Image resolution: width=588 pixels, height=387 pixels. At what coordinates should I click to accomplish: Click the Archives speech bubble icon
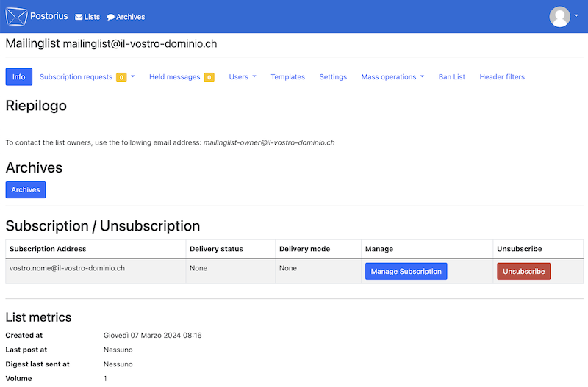pyautogui.click(x=111, y=17)
